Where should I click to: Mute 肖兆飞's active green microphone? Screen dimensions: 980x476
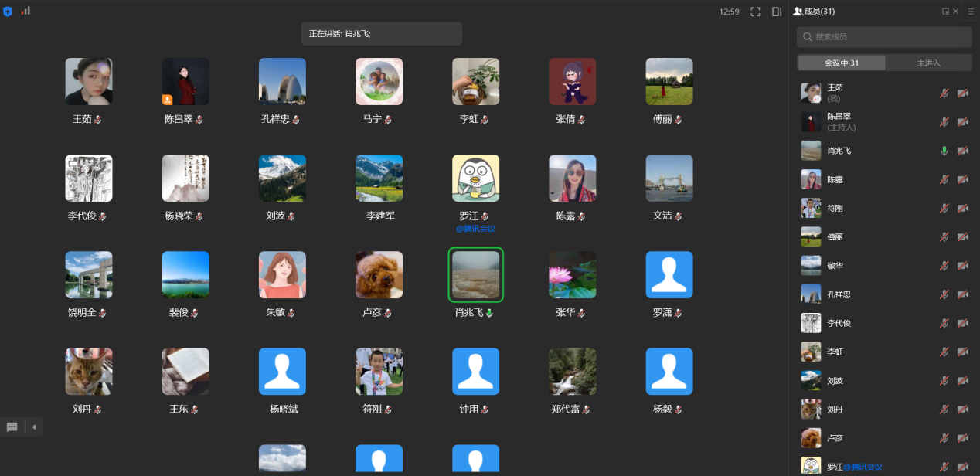[943, 151]
